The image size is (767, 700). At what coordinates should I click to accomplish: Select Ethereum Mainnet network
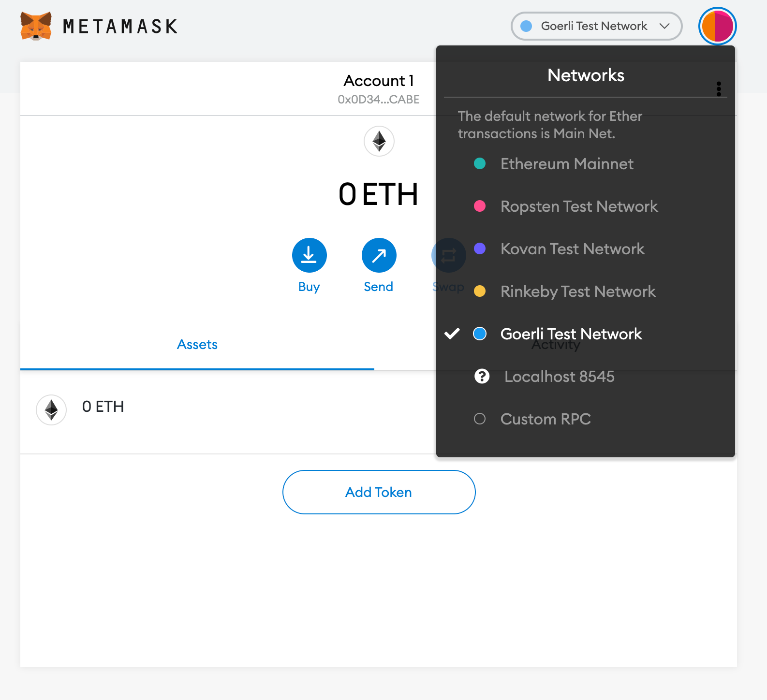586,163
